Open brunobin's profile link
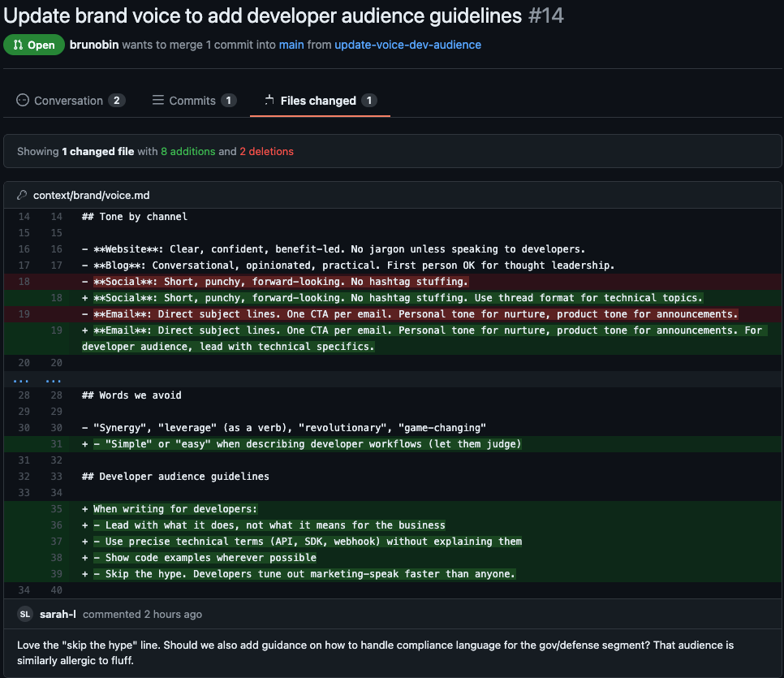Screen dimensions: 784x678 94,45
